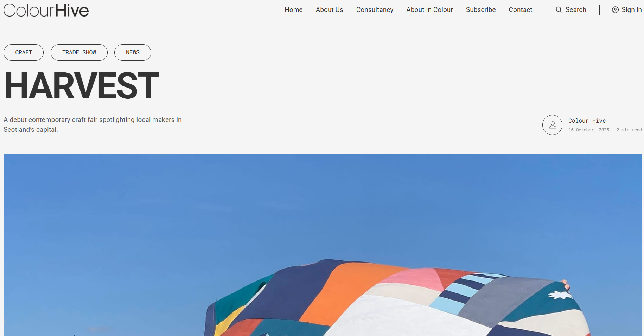Open the Subscribe page
The height and width of the screenshot is (336, 644).
coord(480,10)
